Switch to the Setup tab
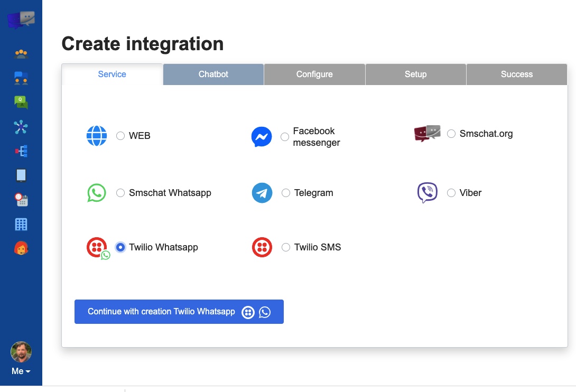 [416, 74]
